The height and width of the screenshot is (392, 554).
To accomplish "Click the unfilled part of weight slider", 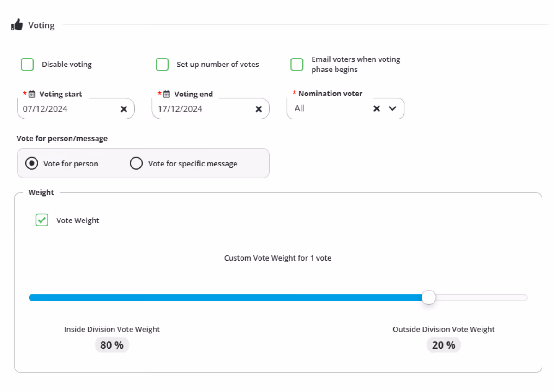I will 481,297.
